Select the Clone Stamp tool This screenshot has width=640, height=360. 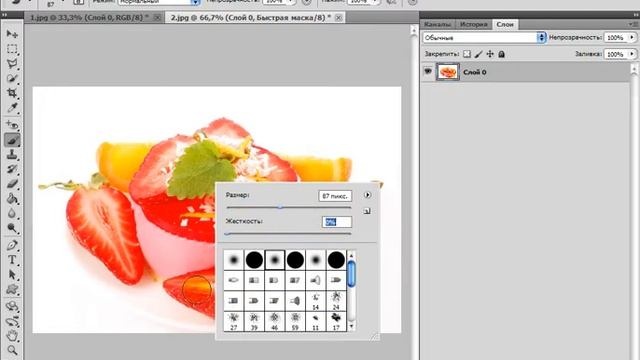[x=12, y=155]
